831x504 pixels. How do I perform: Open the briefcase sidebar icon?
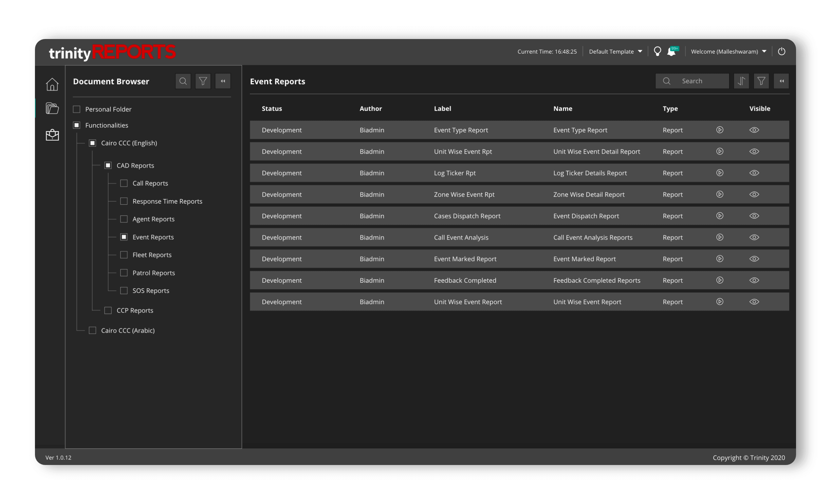[52, 134]
